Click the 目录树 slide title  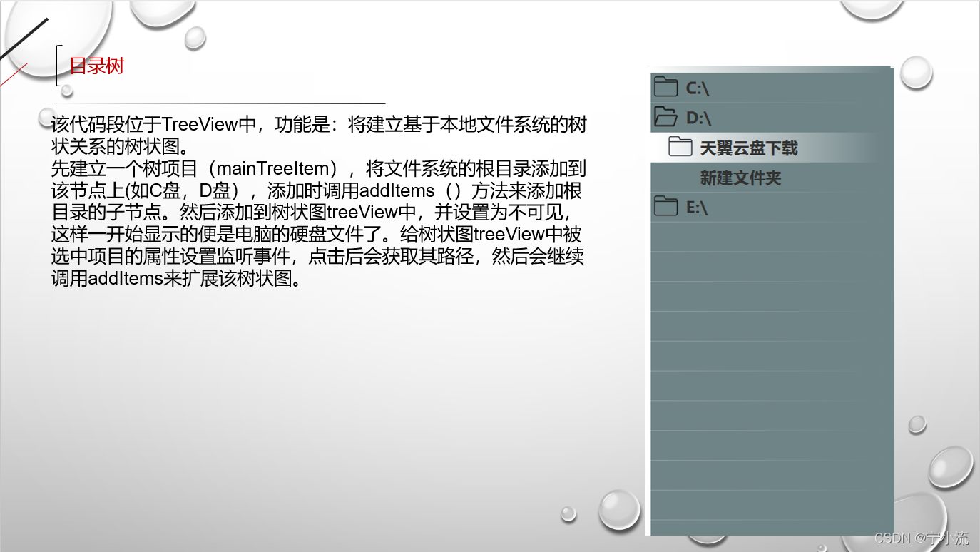96,66
